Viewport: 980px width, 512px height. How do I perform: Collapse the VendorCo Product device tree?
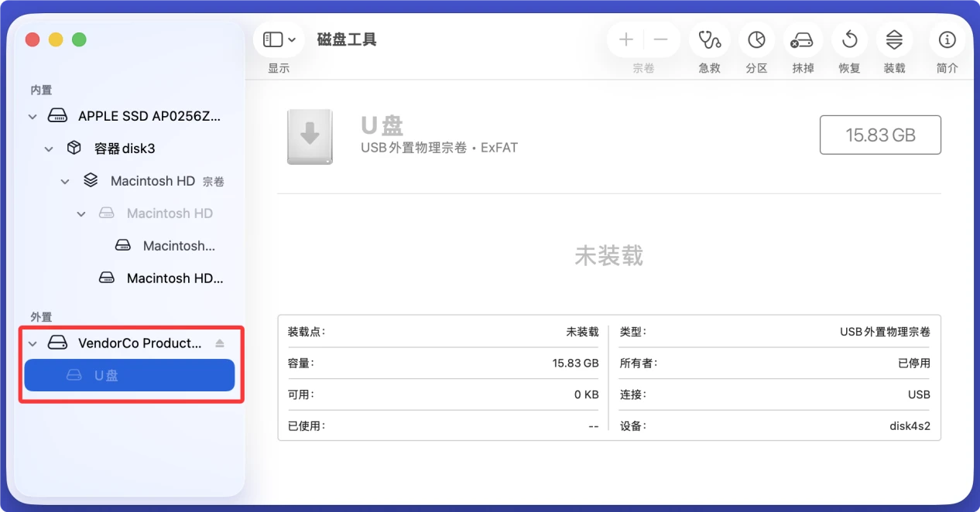pos(33,343)
